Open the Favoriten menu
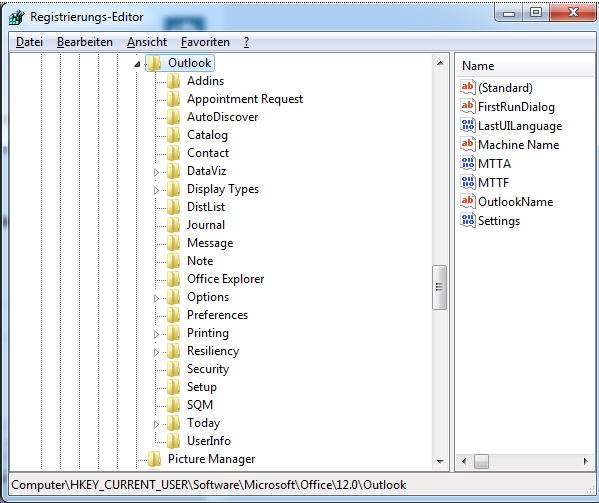 point(205,42)
